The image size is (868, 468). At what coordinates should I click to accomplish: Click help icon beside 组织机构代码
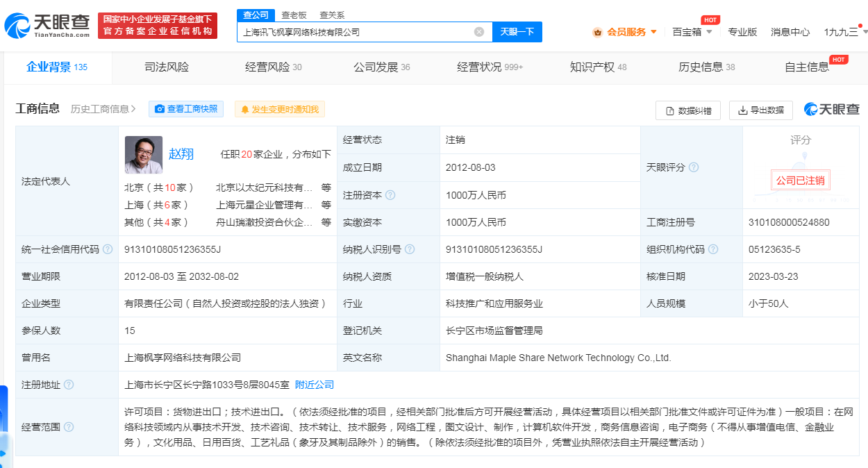713,249
